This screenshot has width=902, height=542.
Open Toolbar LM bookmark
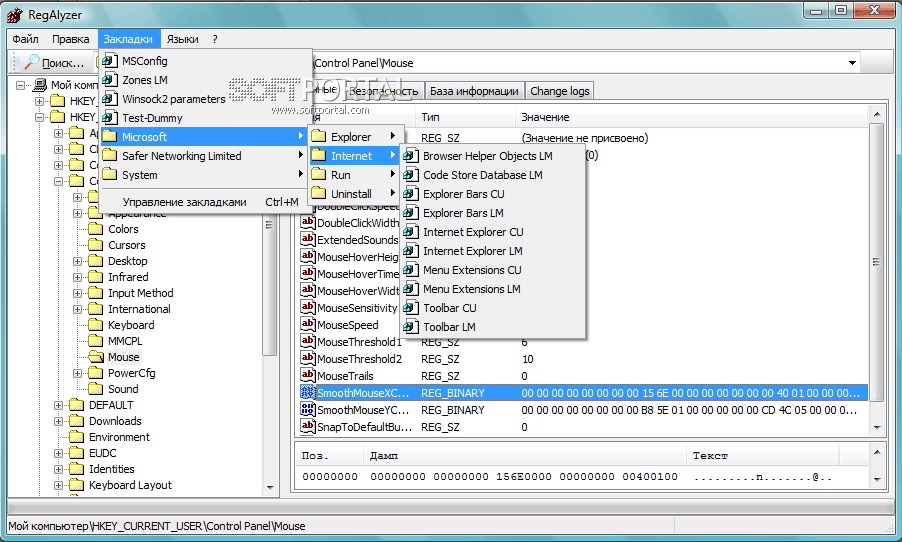coord(492,327)
